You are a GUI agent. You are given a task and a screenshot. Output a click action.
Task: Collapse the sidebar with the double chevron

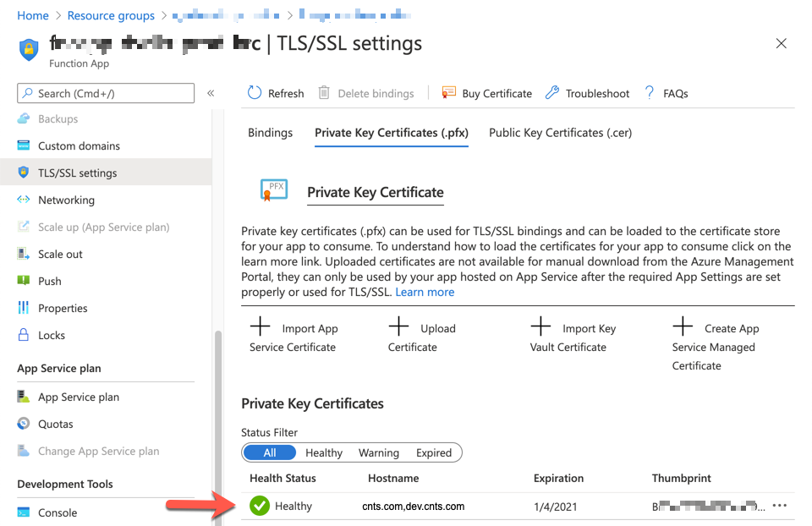pyautogui.click(x=211, y=93)
